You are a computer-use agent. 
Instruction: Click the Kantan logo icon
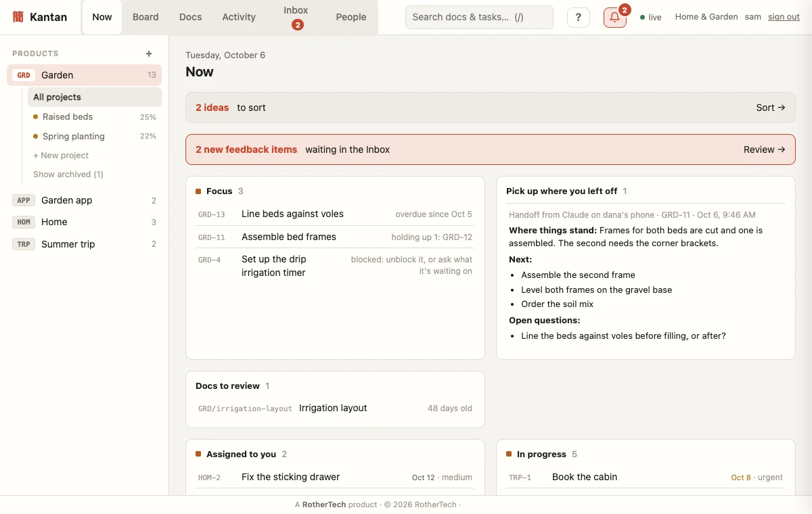point(18,17)
